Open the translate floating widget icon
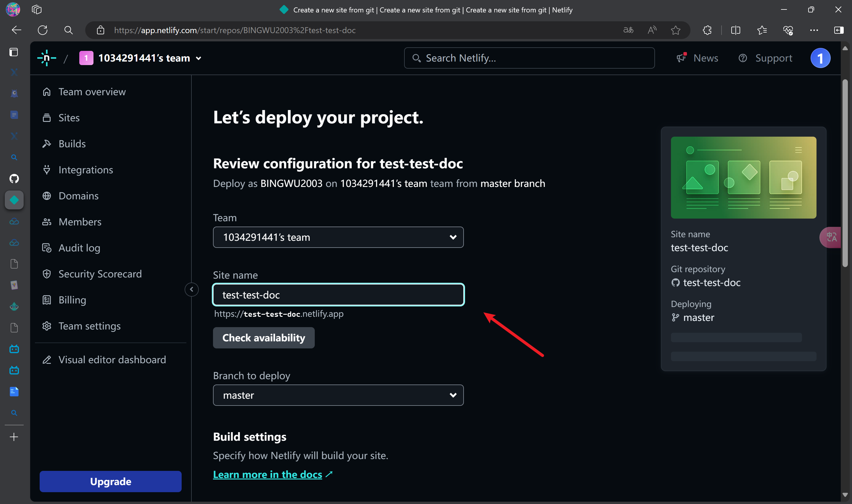The image size is (852, 504). (831, 237)
